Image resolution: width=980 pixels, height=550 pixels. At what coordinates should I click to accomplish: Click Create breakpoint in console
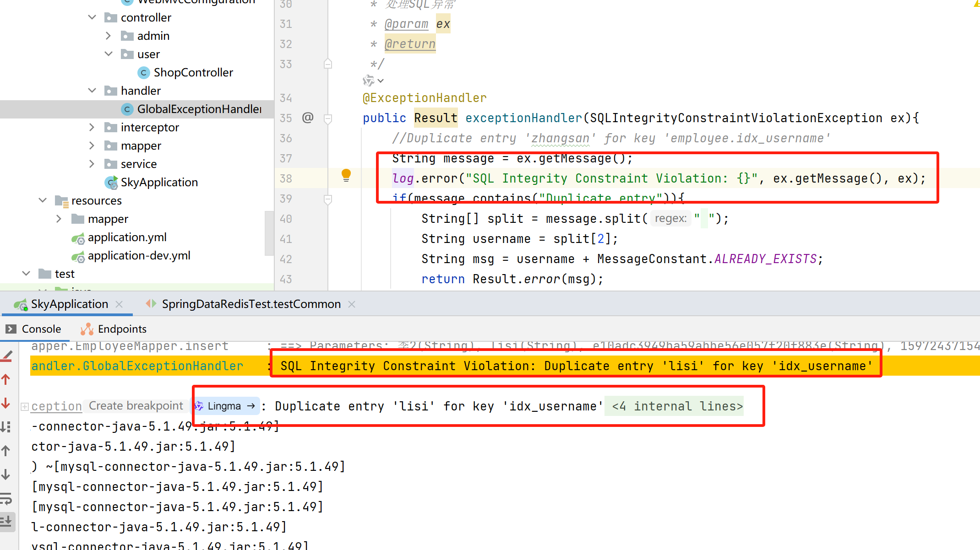pyautogui.click(x=136, y=406)
